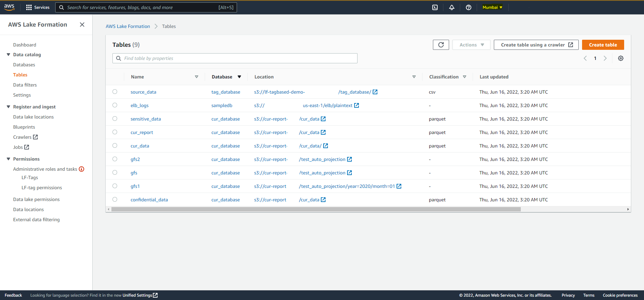Select the source_data table radio button

[115, 92]
